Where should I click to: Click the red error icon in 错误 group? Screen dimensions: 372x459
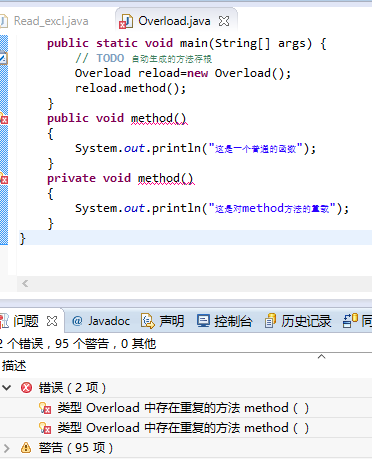click(26, 388)
